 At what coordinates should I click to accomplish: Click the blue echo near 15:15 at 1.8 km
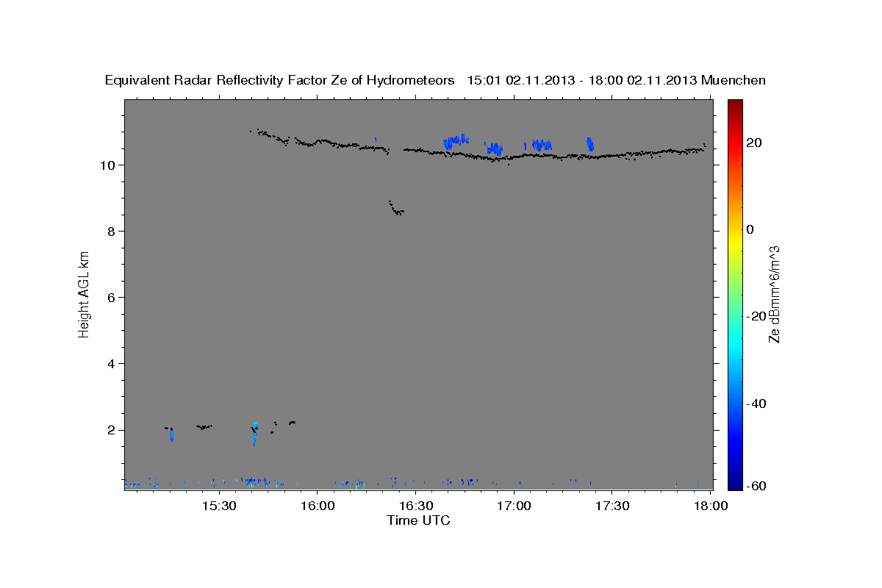tap(171, 434)
